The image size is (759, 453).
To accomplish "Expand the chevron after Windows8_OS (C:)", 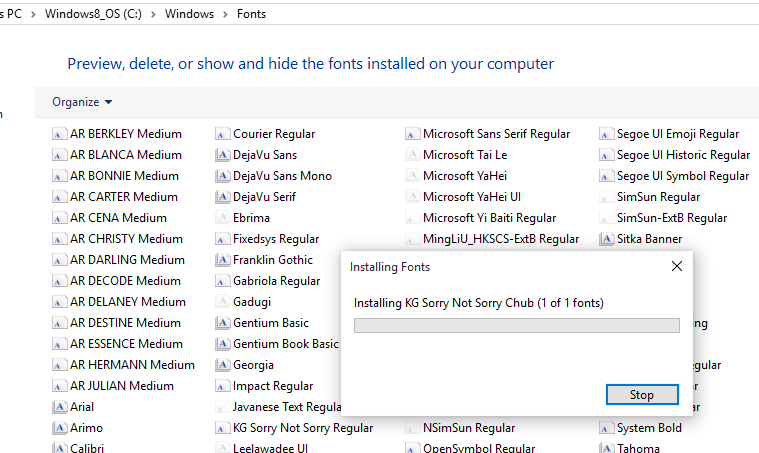I will (x=153, y=14).
